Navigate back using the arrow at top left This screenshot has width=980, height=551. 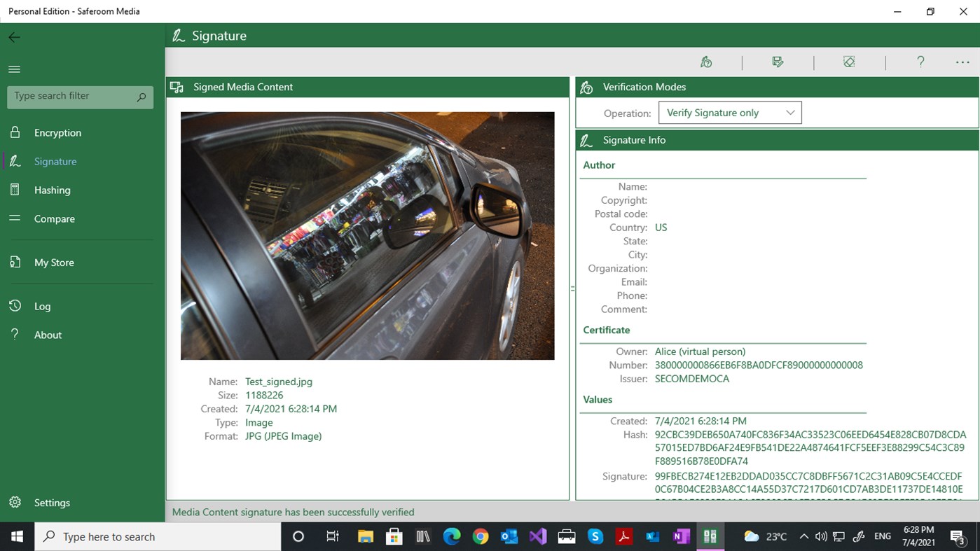pos(14,37)
